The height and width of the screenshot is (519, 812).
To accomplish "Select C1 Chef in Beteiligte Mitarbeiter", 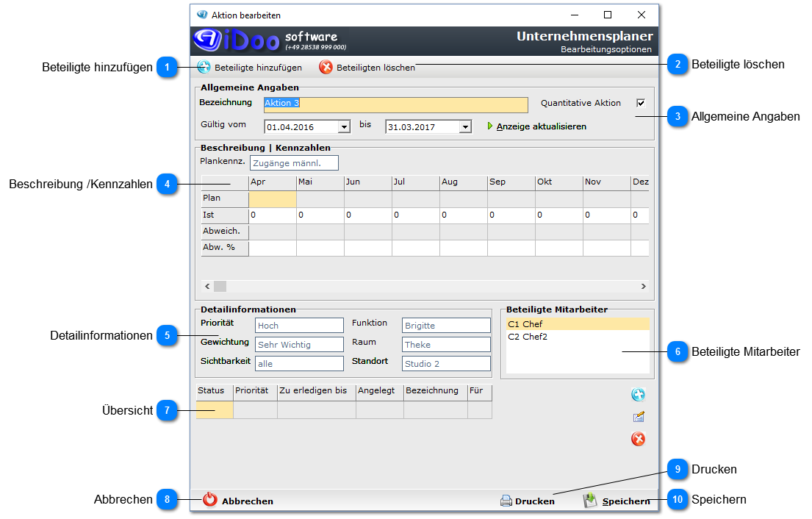I will [578, 324].
